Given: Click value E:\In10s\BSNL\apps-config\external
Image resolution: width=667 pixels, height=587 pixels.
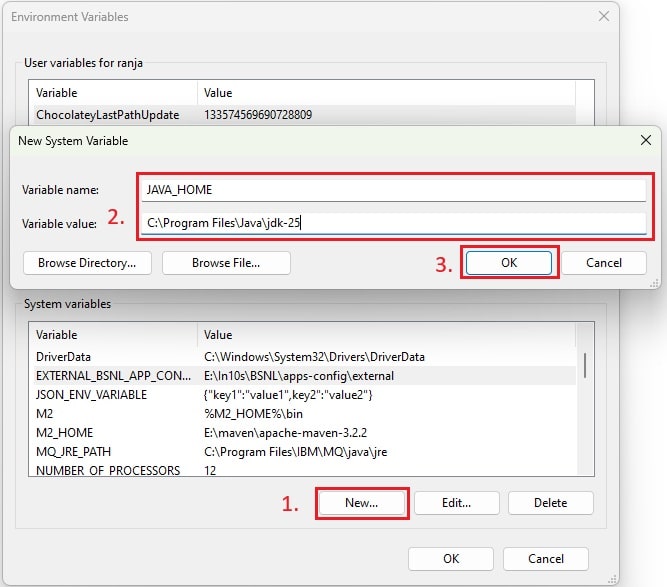Looking at the screenshot, I should click(299, 376).
